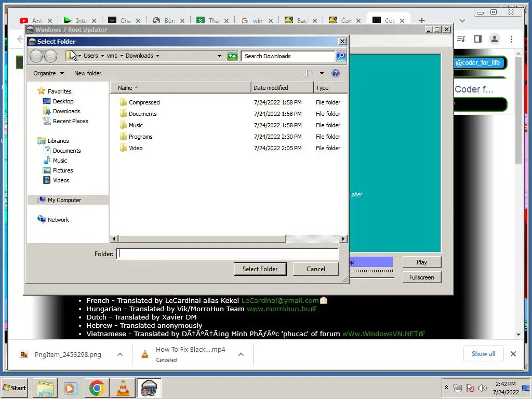The height and width of the screenshot is (399, 532).
Task: Open Windows Explorer from taskbar
Action: click(x=45, y=388)
